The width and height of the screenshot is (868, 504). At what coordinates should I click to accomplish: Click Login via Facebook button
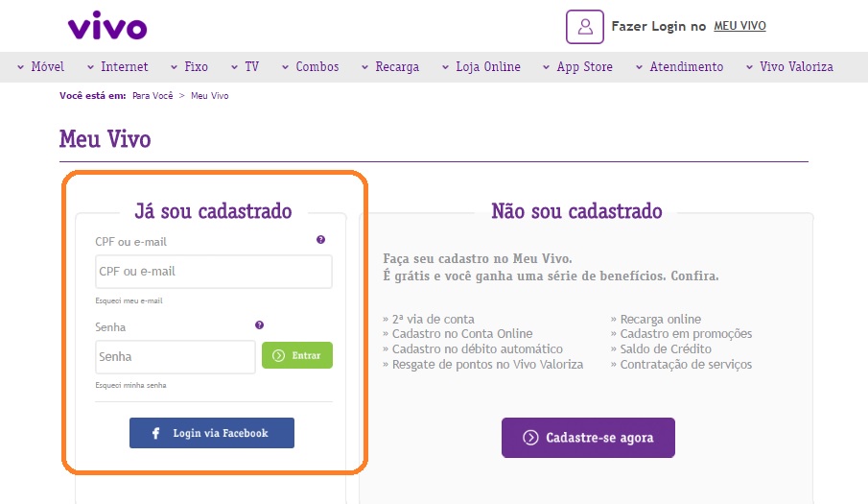(x=212, y=433)
